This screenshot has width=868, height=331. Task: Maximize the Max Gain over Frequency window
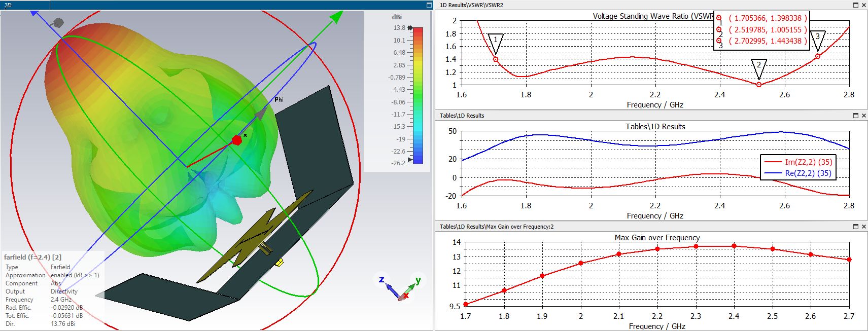pos(856,227)
